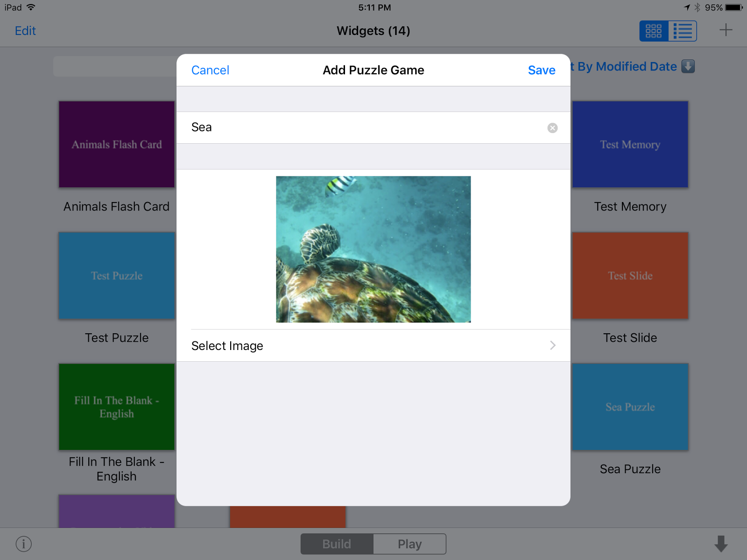Tap the Animals Flash Card caption

coord(117,207)
